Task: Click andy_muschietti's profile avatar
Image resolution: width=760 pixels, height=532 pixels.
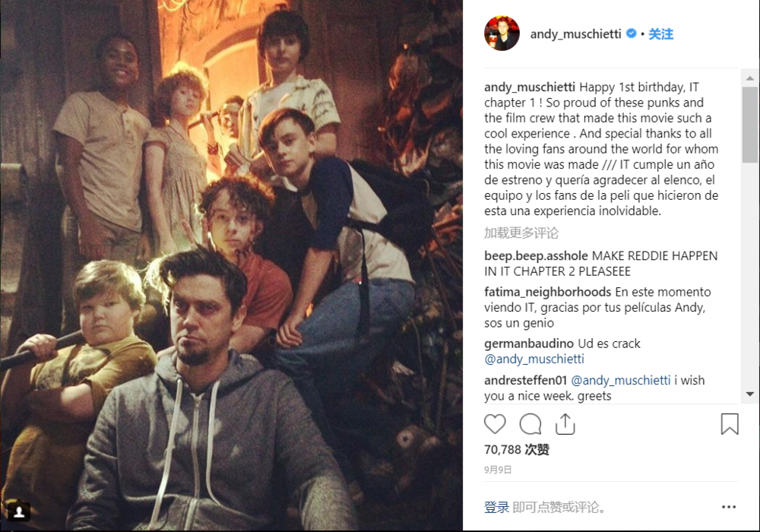Action: coord(502,33)
